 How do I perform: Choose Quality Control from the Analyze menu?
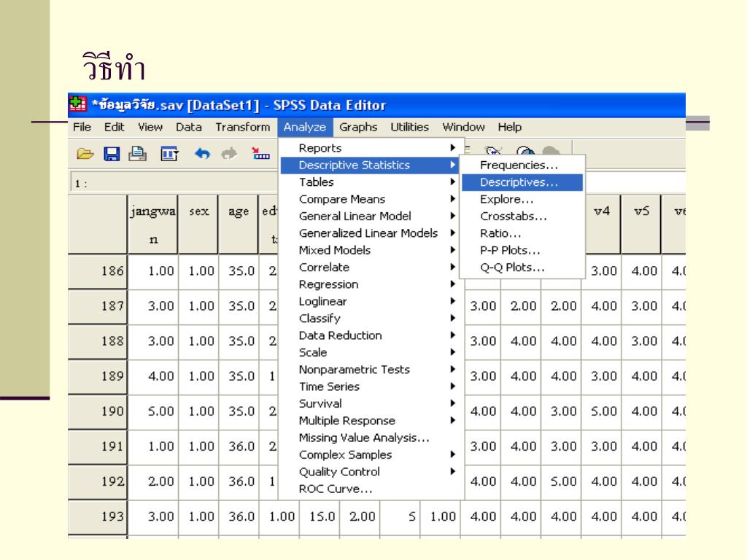(x=369, y=472)
